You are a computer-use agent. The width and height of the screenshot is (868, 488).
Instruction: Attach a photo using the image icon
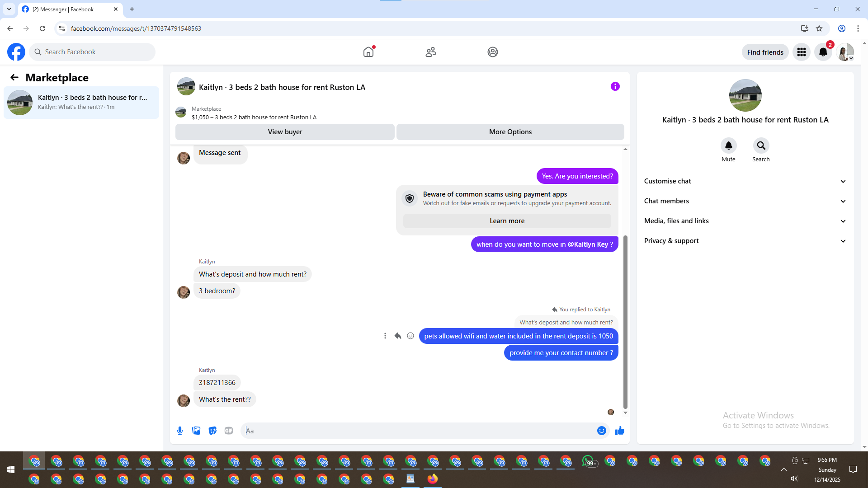196,431
